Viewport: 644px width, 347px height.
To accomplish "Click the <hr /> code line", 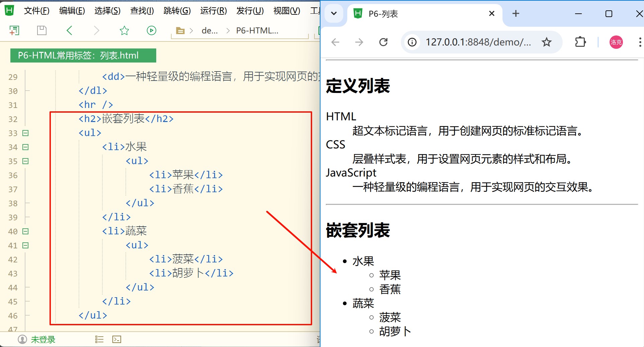I will [96, 105].
